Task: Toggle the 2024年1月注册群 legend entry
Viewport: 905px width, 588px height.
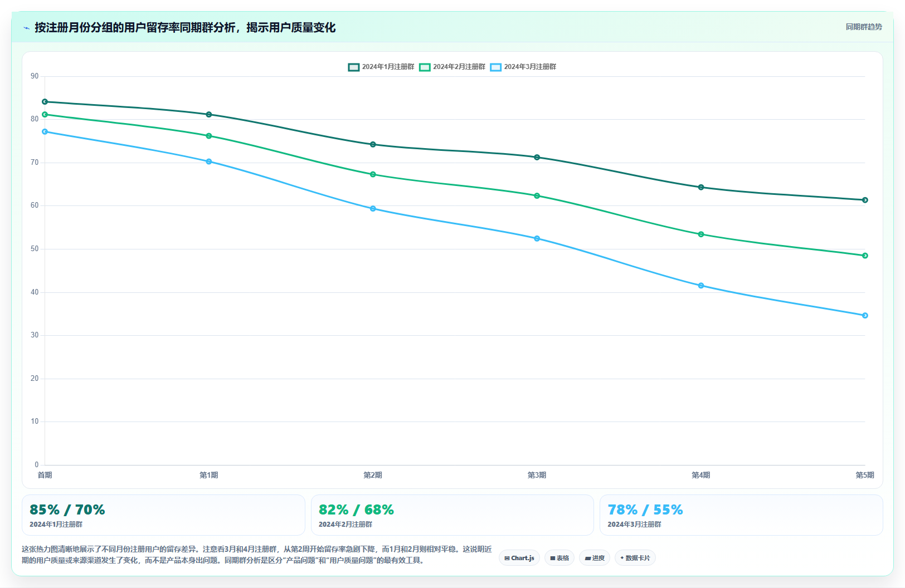Action: (381, 67)
